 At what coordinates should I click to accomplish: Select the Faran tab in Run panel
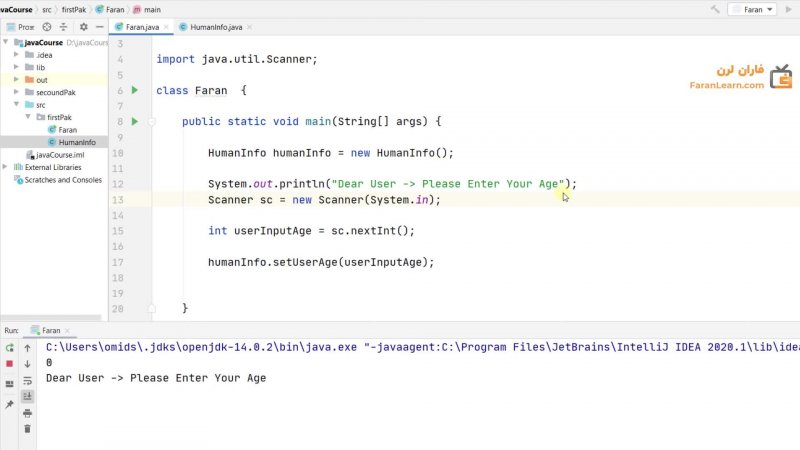(46, 330)
